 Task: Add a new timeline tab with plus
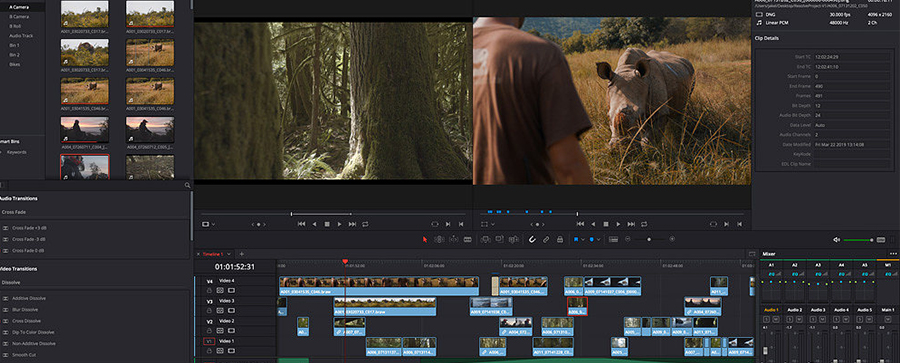[242, 253]
